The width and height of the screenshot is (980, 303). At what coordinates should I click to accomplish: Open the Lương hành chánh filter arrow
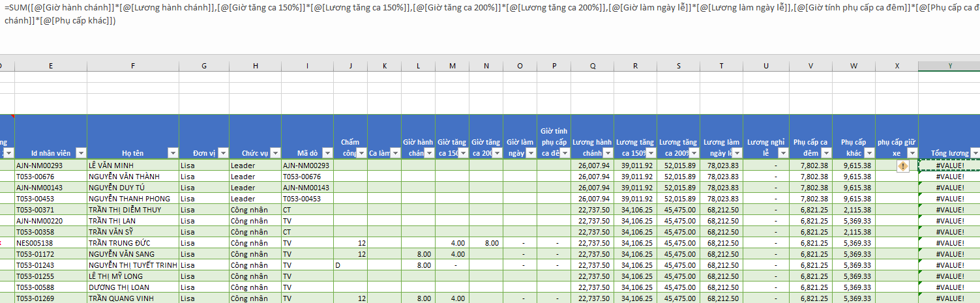coord(608,153)
